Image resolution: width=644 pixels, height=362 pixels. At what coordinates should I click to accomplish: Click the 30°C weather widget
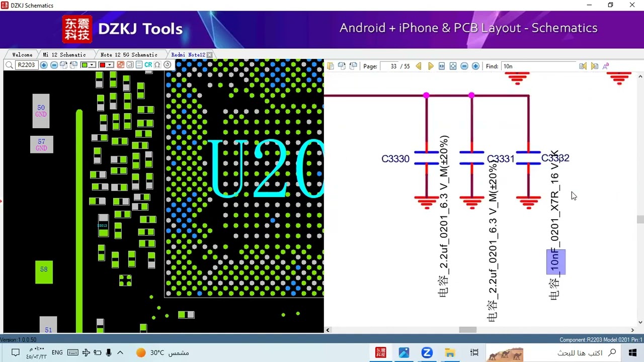pos(163,352)
